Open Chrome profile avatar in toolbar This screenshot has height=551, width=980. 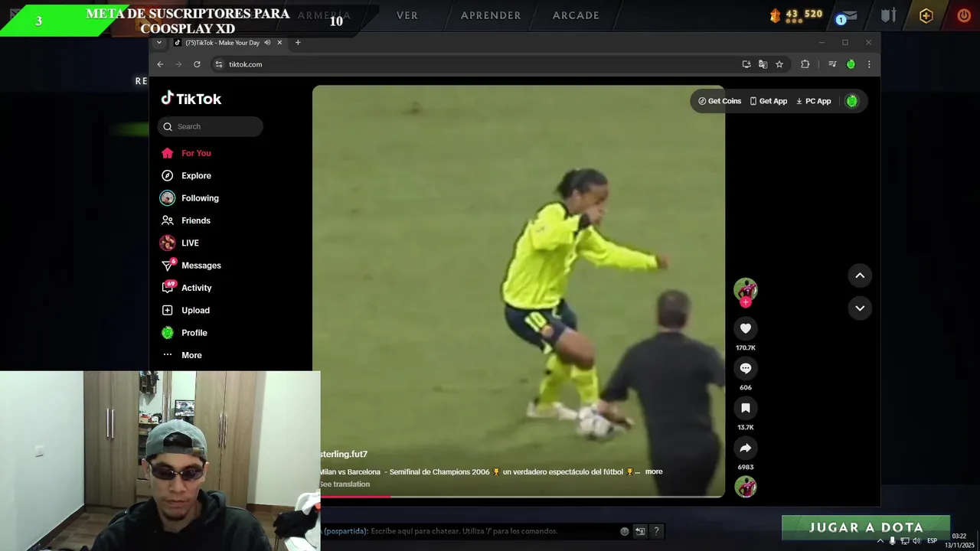click(x=851, y=64)
